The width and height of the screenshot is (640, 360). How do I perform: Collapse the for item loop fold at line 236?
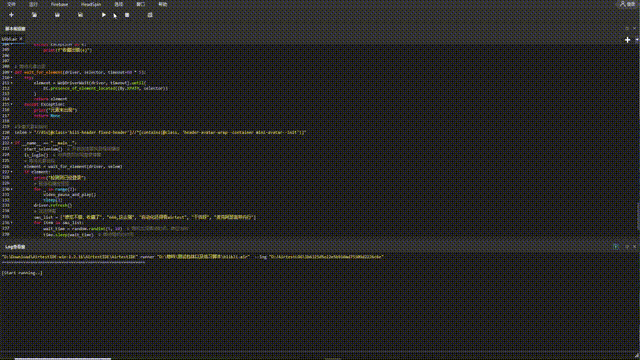coord(11,223)
